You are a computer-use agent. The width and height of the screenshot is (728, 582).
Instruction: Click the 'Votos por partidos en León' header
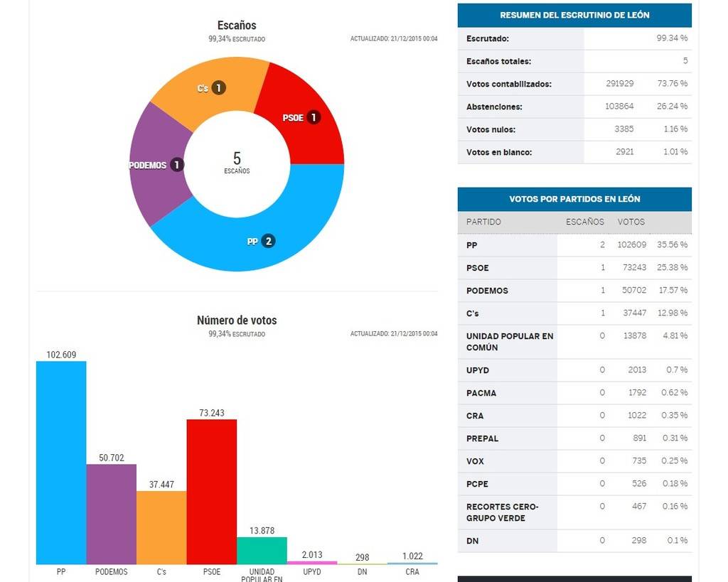pyautogui.click(x=574, y=199)
